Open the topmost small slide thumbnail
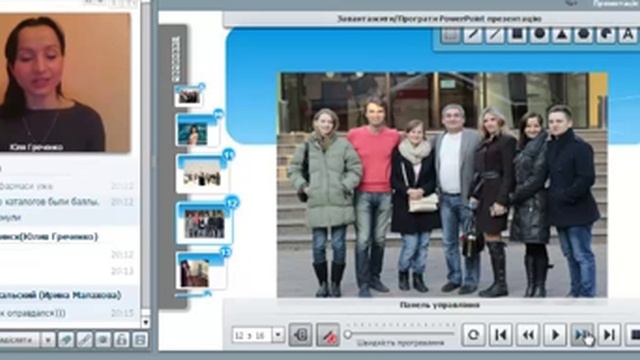The image size is (640, 360). click(188, 96)
